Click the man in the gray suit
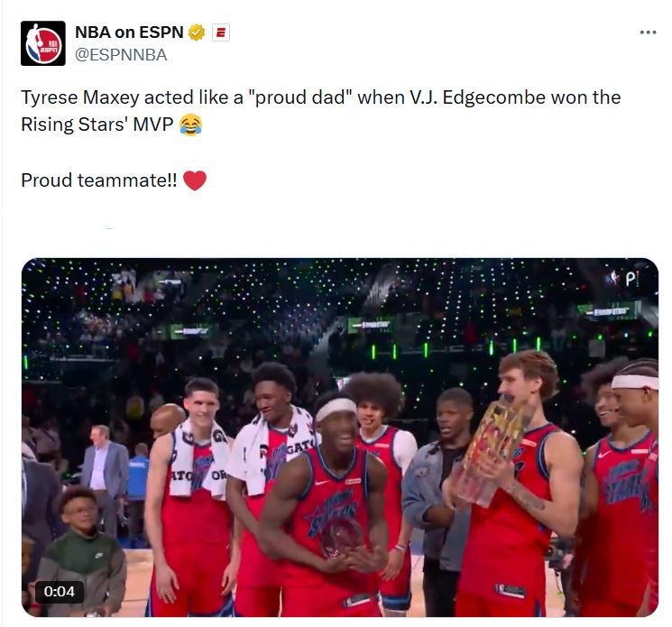The width and height of the screenshot is (672, 627). point(105,472)
